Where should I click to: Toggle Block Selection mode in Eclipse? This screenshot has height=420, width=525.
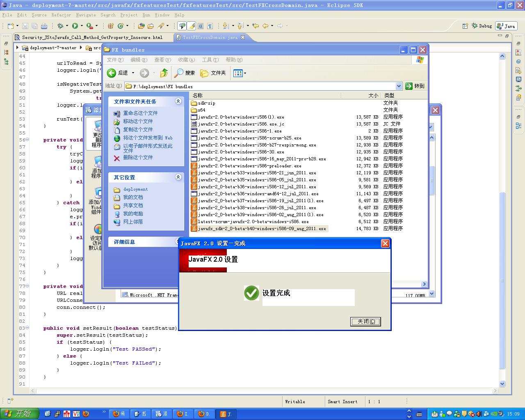coord(201,26)
